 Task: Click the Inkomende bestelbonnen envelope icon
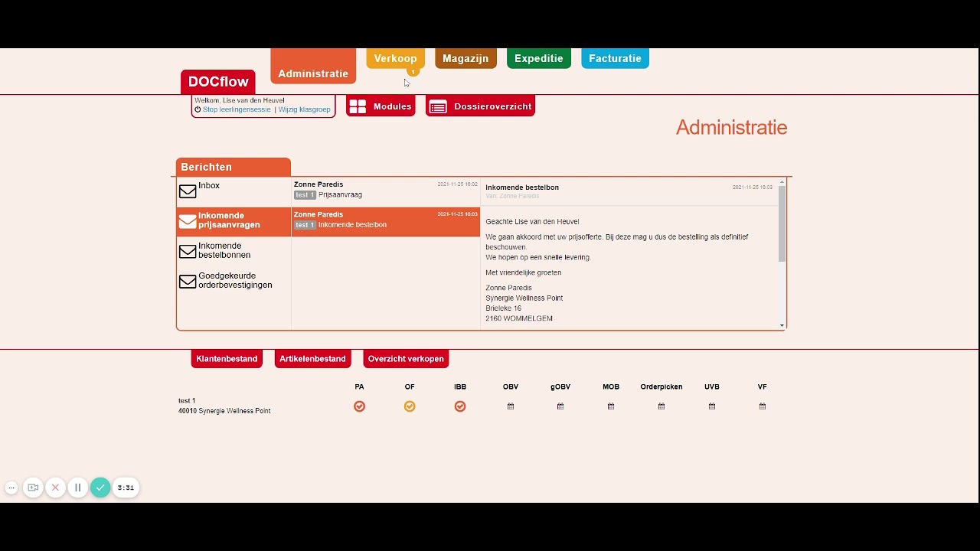coord(188,251)
